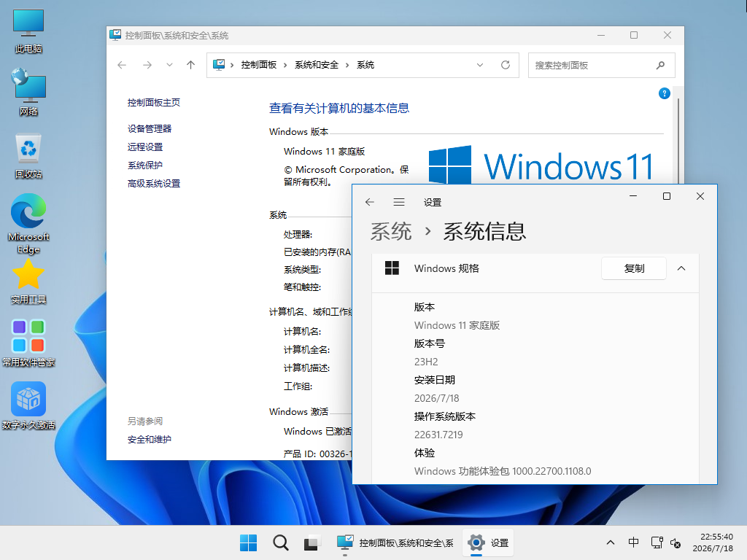Image resolution: width=747 pixels, height=560 pixels.
Task: Select 系统 breadcrumb in address bar
Action: coord(365,65)
